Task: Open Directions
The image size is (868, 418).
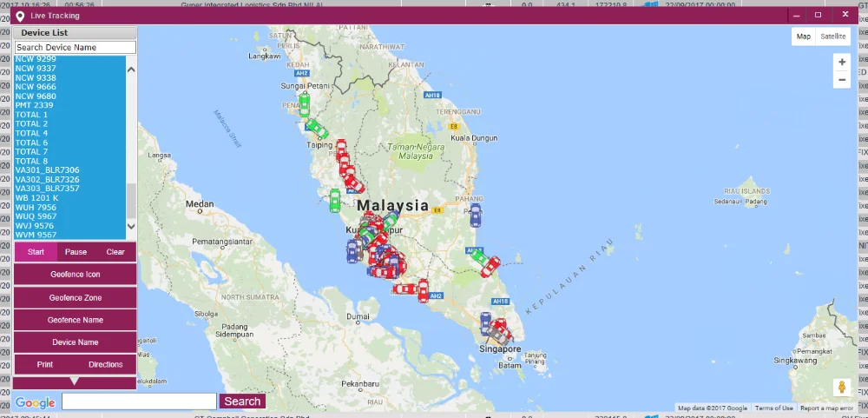Action: [x=105, y=364]
